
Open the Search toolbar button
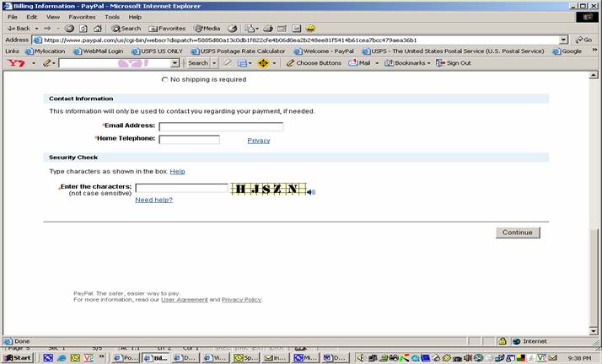(126, 28)
